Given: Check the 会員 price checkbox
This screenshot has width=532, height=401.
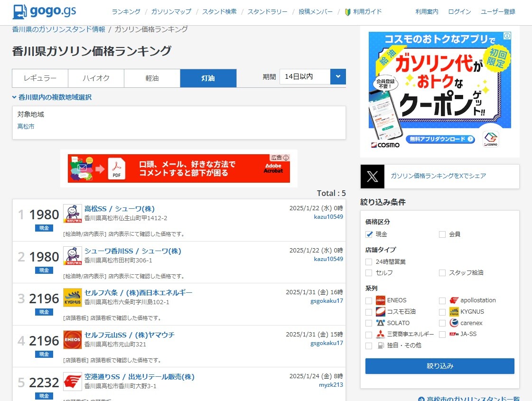Looking at the screenshot, I should click(x=442, y=234).
